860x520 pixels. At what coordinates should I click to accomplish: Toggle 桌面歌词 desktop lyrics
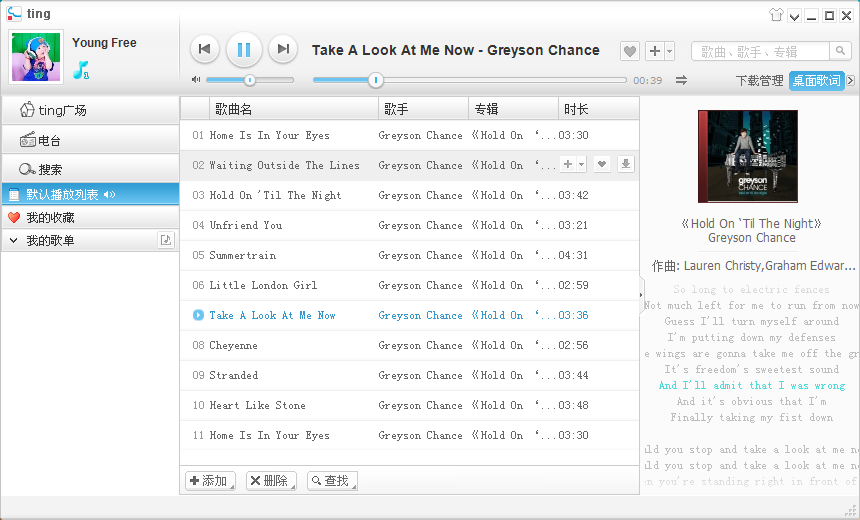point(816,81)
